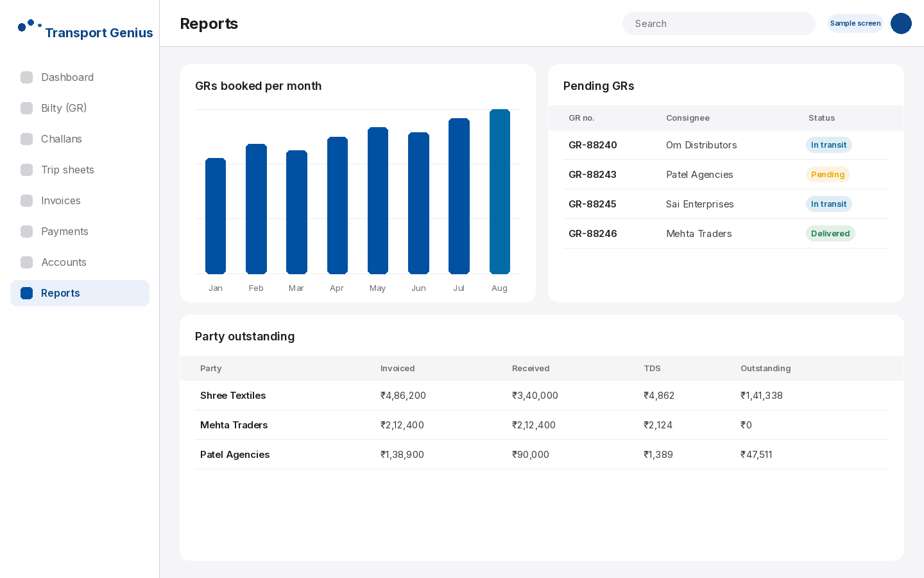
Task: Select the Mar bar in the chart
Action: click(296, 212)
